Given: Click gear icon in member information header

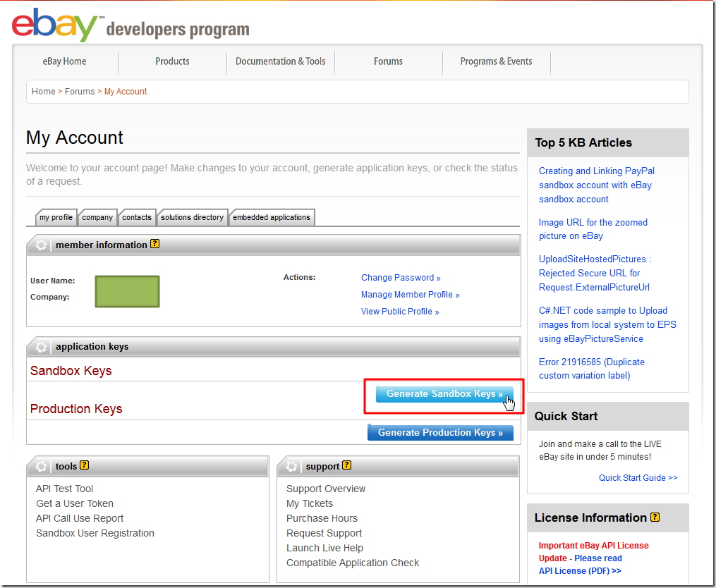Looking at the screenshot, I should (x=41, y=245).
